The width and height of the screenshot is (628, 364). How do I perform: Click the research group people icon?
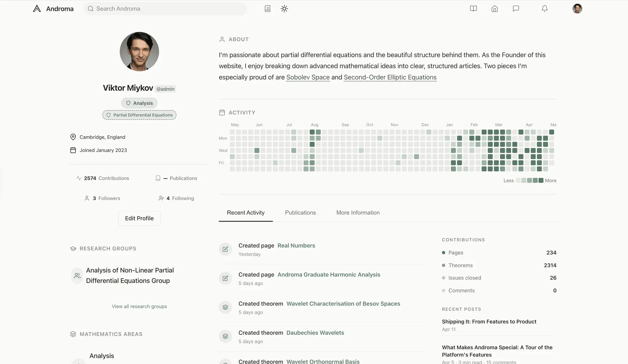(77, 276)
